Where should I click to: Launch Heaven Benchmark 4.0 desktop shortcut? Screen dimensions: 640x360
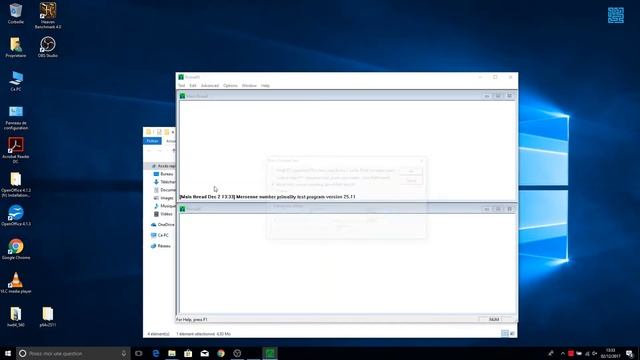click(48, 16)
